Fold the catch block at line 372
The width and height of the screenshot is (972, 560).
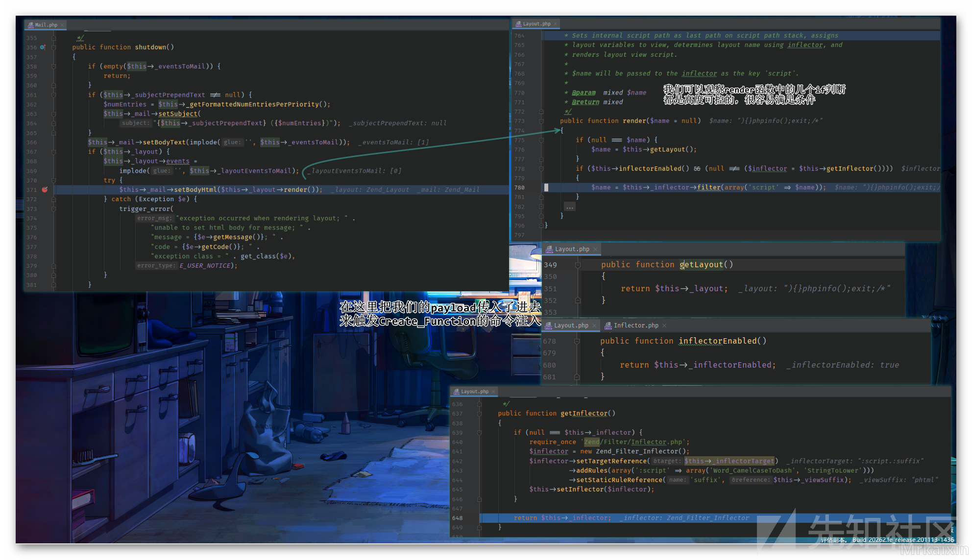(53, 199)
